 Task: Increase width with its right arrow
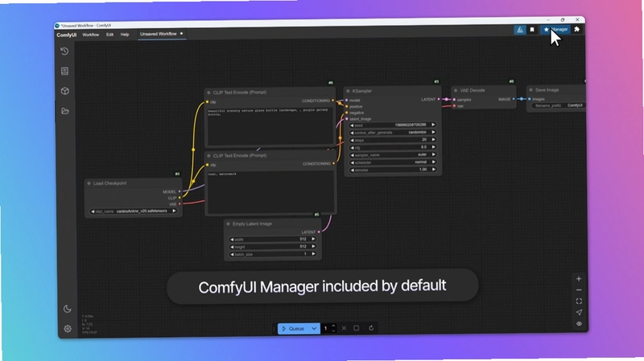pyautogui.click(x=313, y=239)
